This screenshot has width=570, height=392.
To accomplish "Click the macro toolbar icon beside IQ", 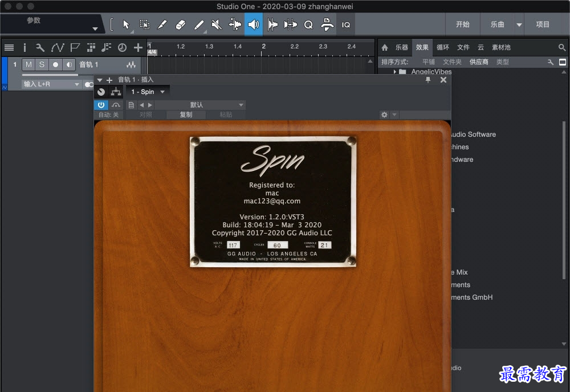I will tap(327, 24).
